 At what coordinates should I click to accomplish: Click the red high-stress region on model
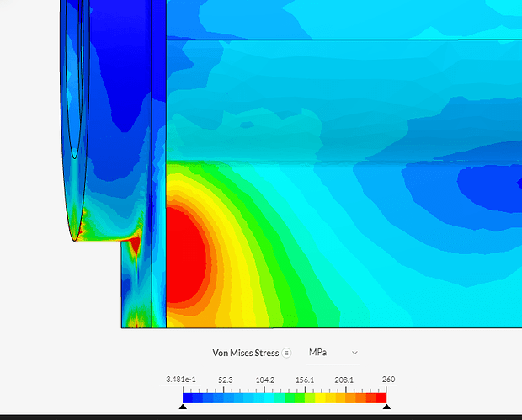[x=184, y=256]
